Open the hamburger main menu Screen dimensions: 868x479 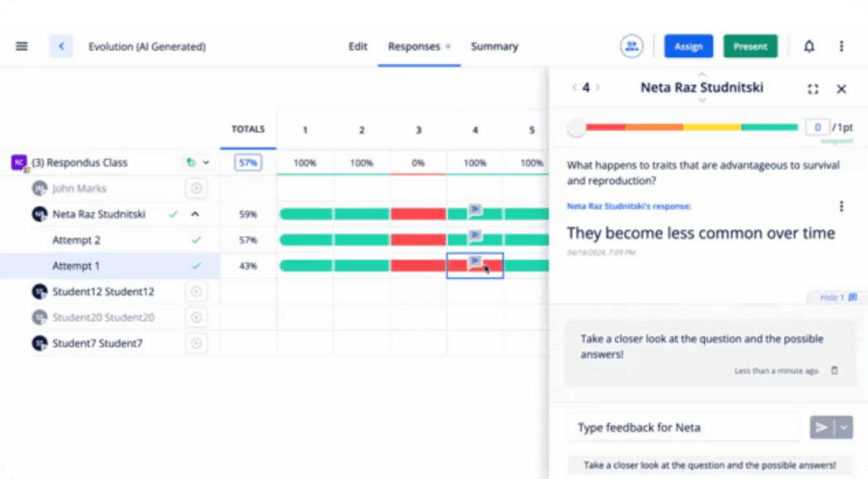click(22, 47)
